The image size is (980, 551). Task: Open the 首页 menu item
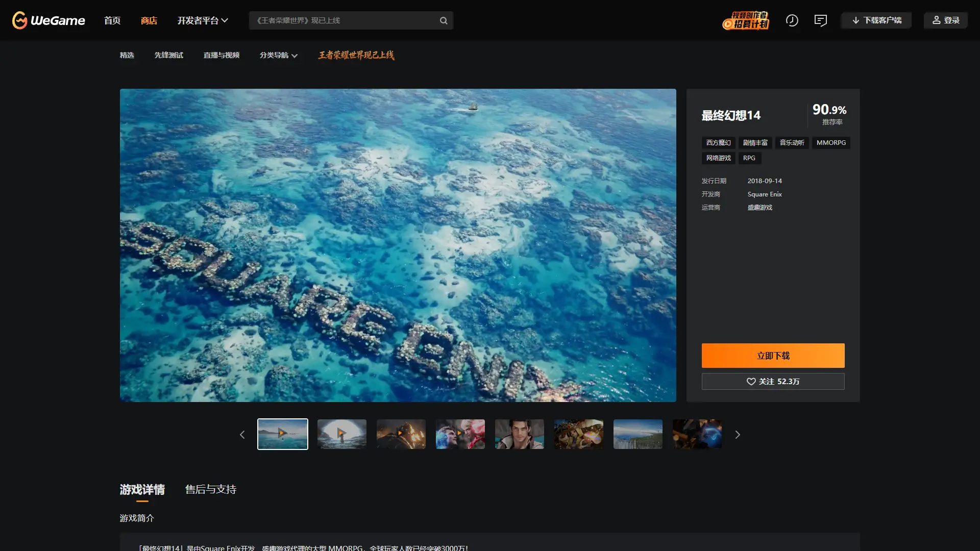(112, 20)
